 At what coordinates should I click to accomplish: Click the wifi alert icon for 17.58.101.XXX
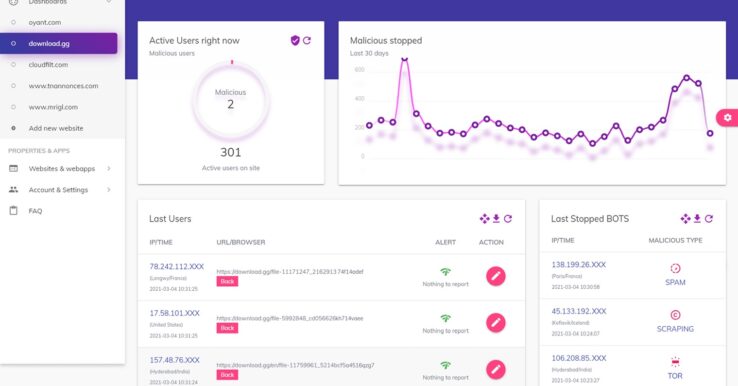445,318
